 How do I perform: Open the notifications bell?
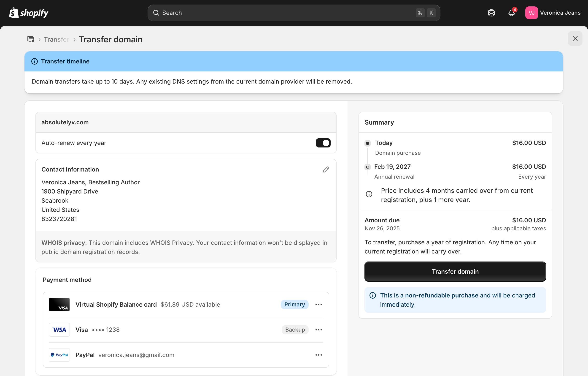pos(511,13)
